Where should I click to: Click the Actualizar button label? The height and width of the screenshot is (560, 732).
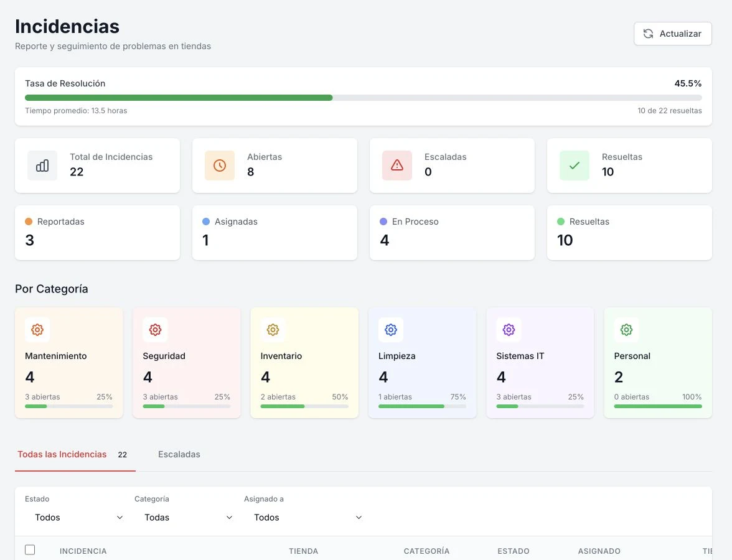680,34
